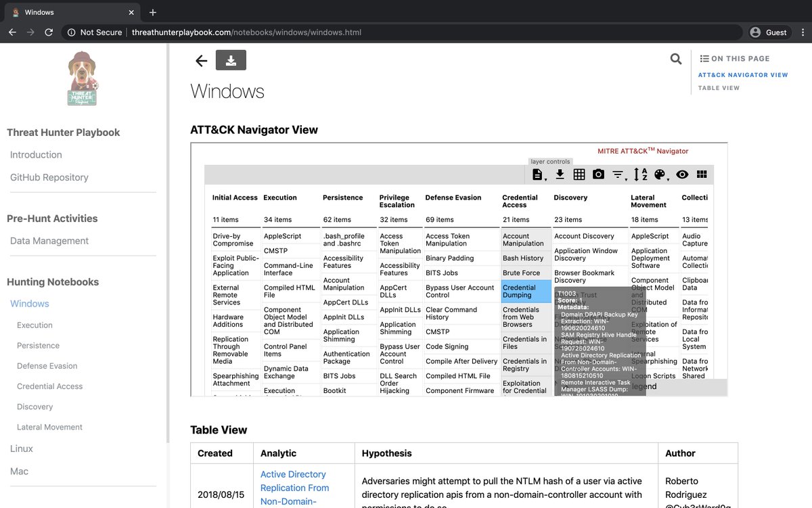Open Data Management page
The image size is (812, 508).
tap(49, 241)
